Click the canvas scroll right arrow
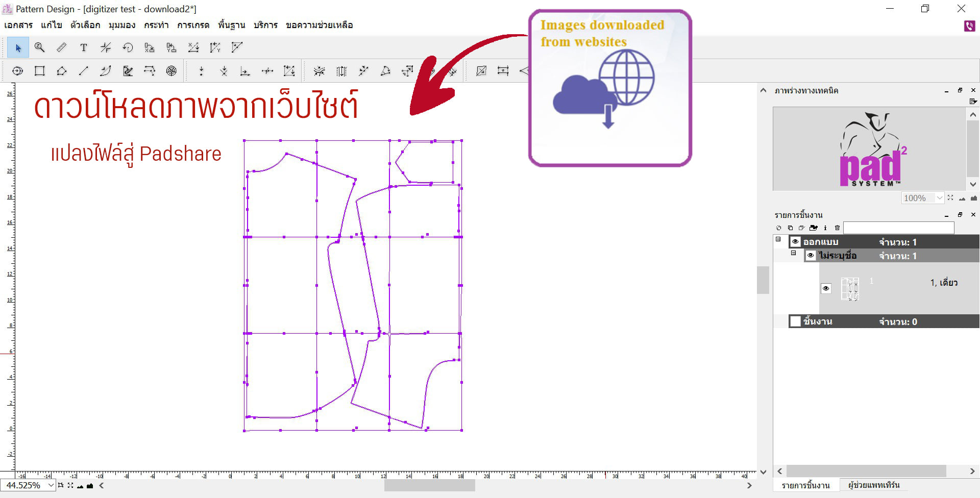 [x=749, y=485]
